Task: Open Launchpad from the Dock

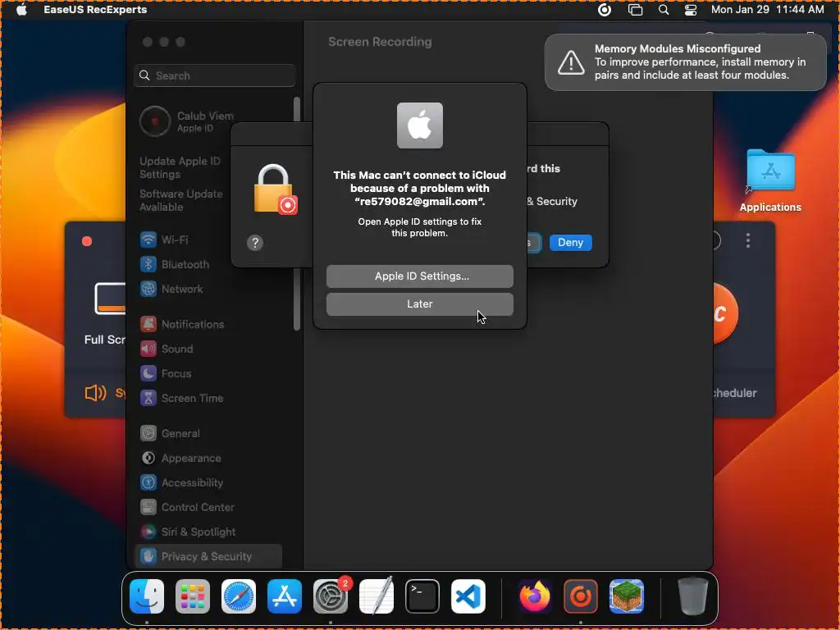Action: (x=193, y=596)
